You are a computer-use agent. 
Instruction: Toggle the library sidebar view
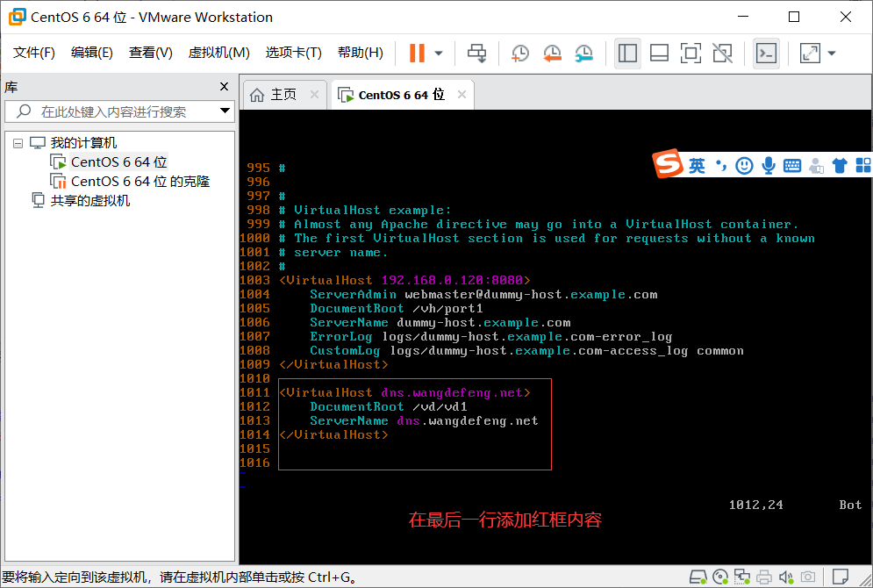click(627, 54)
